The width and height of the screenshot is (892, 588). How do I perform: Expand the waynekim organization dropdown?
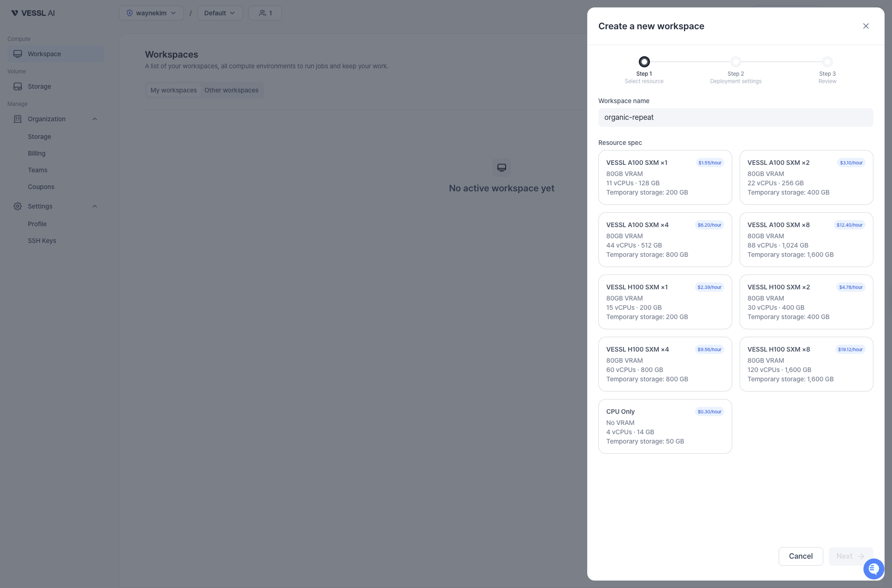pos(174,13)
